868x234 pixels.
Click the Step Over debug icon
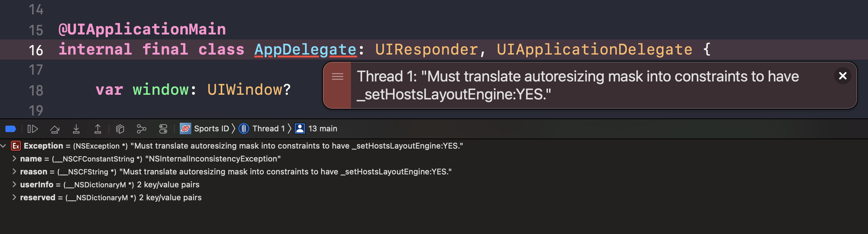pos(55,129)
